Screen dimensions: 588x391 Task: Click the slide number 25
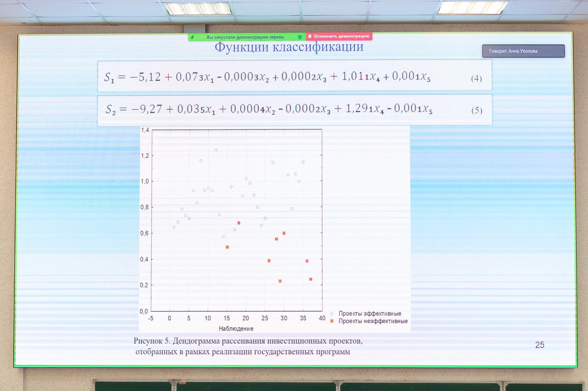(539, 345)
